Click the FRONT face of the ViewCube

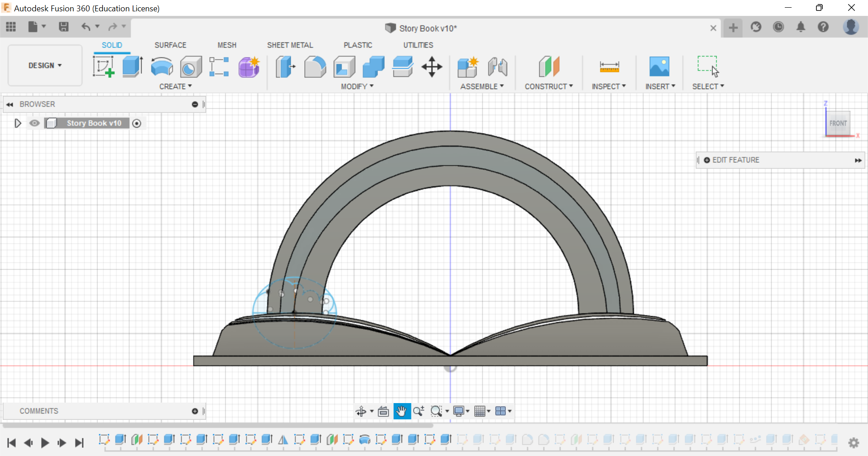(x=838, y=123)
